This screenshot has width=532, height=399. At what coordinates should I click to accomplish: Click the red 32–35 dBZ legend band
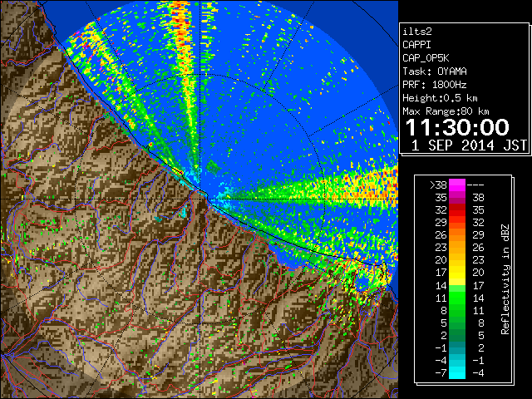(457, 209)
